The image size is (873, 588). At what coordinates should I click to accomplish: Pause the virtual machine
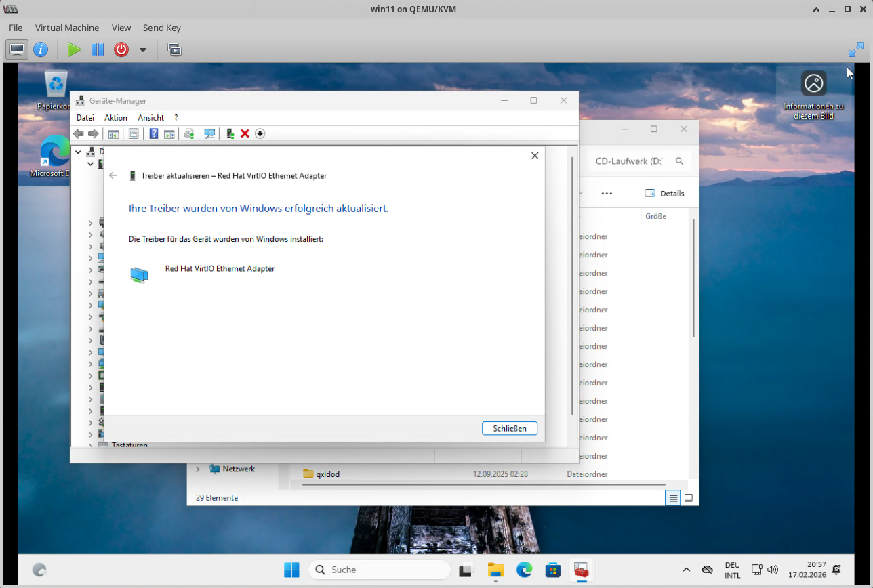coord(98,49)
